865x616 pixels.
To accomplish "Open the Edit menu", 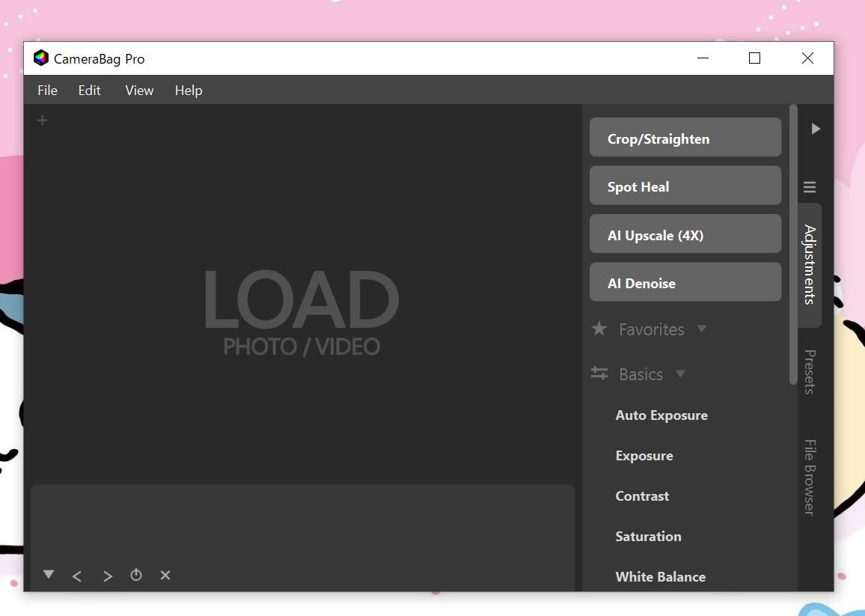I will click(89, 91).
